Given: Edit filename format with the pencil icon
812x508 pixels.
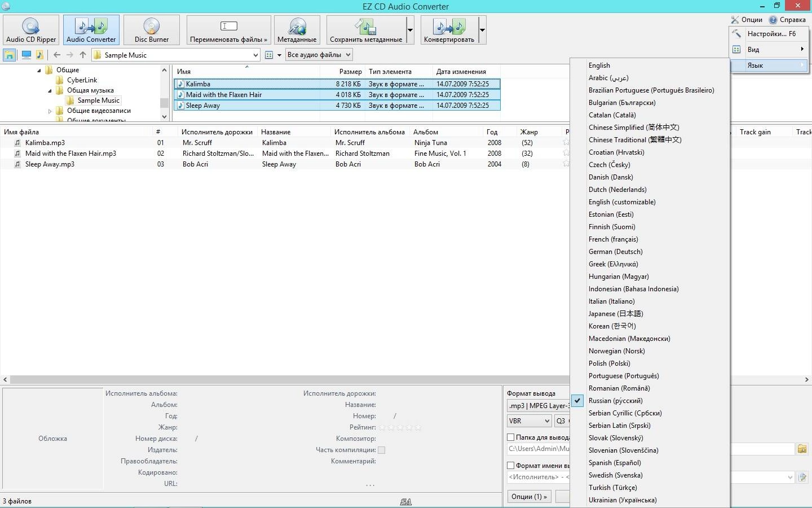Looking at the screenshot, I should tap(802, 477).
